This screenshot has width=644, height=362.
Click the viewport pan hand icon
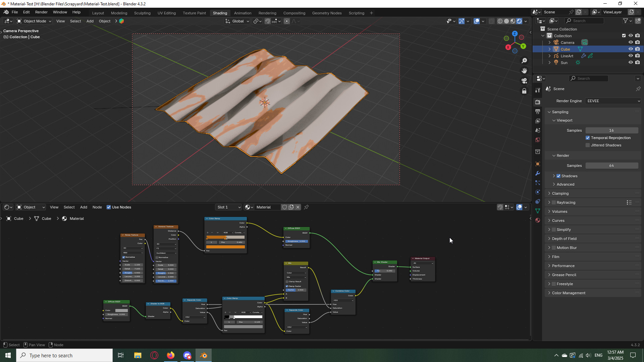524,71
